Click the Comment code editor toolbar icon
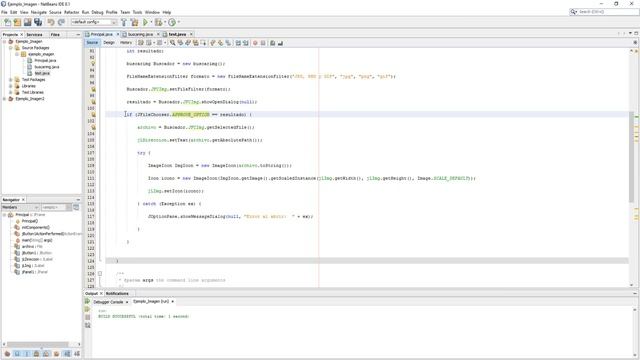 click(x=272, y=43)
